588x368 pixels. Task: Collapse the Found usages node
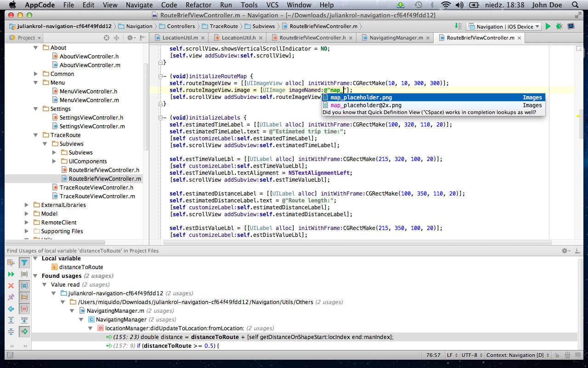point(36,276)
